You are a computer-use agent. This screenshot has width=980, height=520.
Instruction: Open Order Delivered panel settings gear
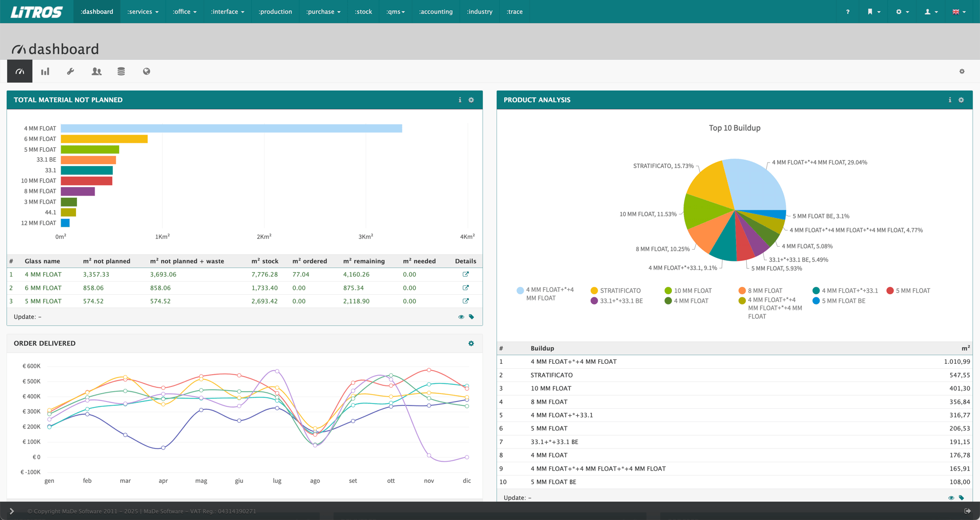click(471, 343)
